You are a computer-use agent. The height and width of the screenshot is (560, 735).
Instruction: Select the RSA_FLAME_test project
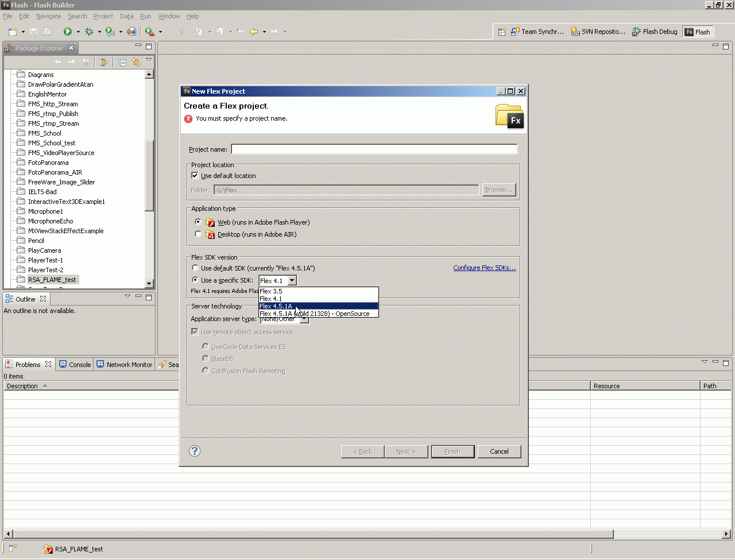(x=52, y=280)
